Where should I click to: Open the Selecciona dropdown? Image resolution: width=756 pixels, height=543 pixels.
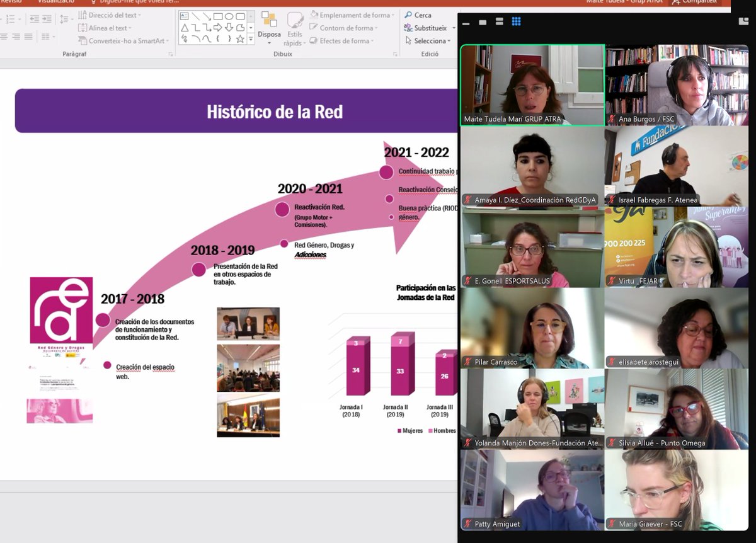(x=428, y=41)
